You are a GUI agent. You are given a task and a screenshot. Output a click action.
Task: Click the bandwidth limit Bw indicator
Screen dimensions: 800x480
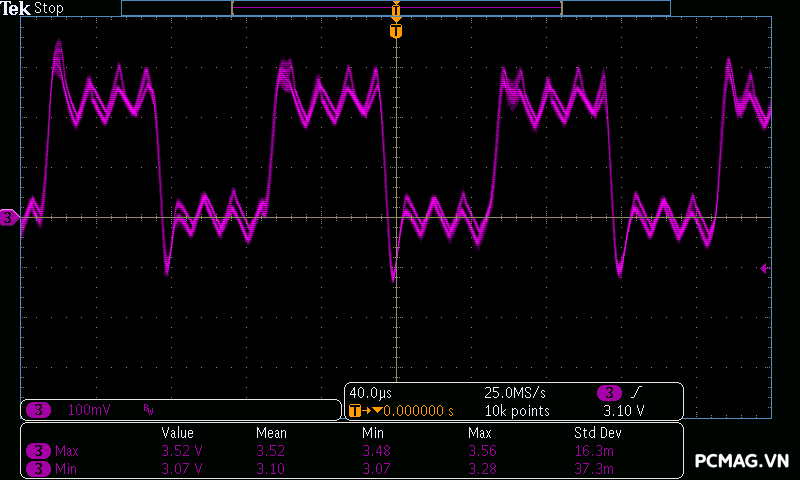[148, 410]
